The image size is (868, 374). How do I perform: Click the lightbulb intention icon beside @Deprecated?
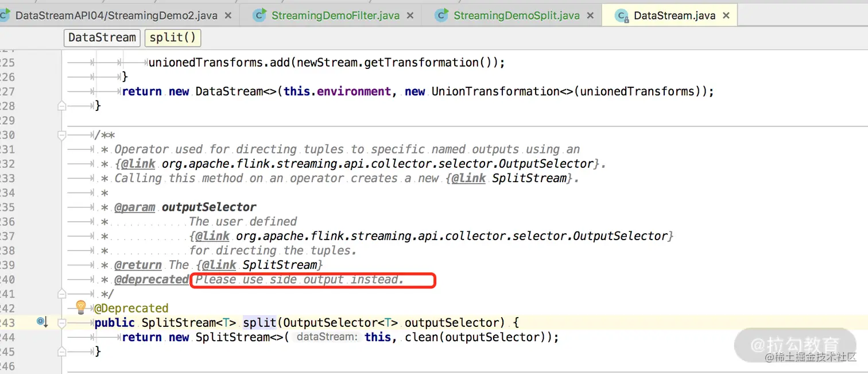pyautogui.click(x=81, y=307)
